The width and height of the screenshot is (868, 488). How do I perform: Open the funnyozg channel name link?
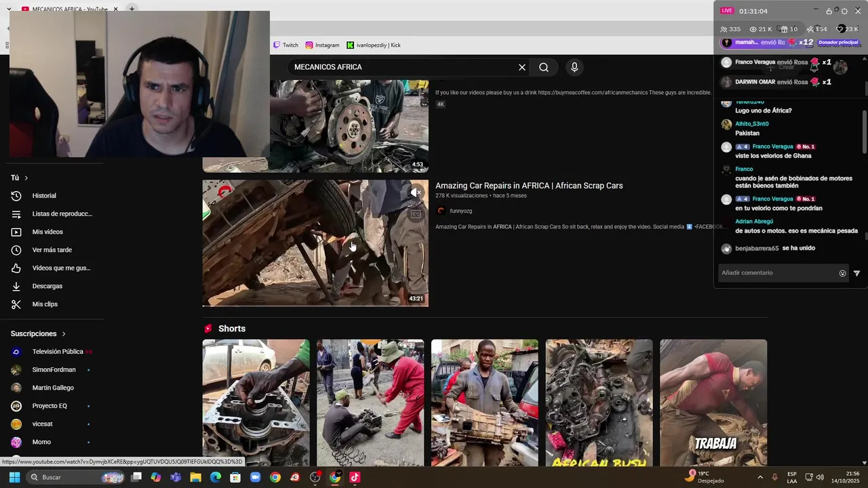[x=460, y=211]
